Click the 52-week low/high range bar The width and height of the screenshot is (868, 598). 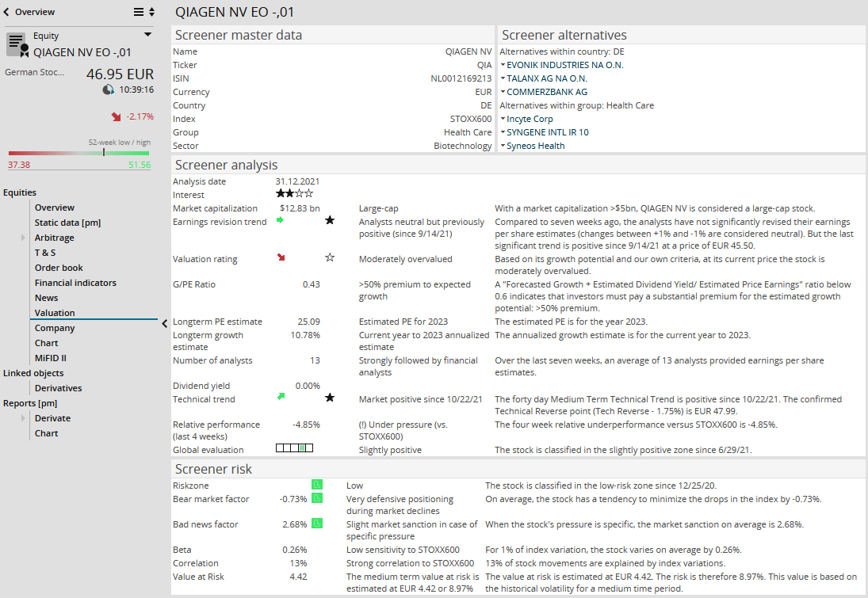tap(78, 152)
